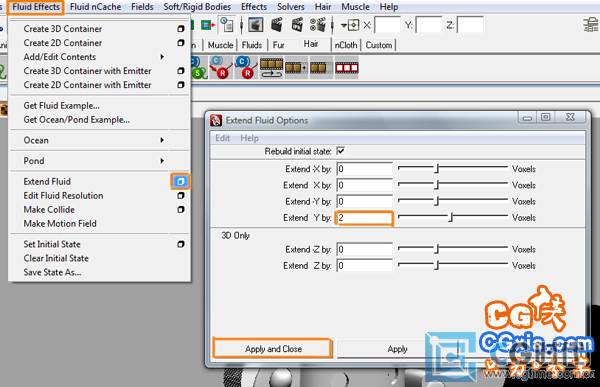
Task: Open render settings clapperboard with dots icon
Action: pyautogui.click(x=318, y=25)
